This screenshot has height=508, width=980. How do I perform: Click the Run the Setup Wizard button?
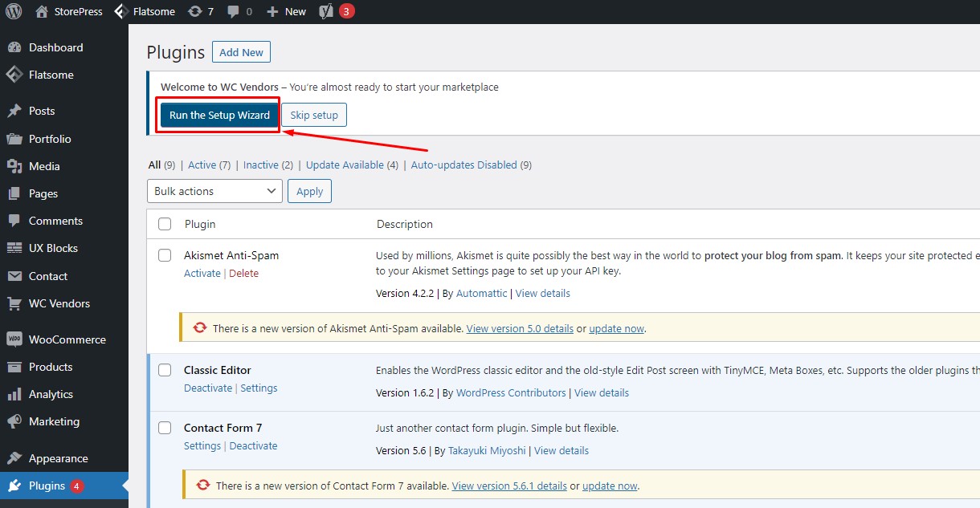[x=219, y=115]
